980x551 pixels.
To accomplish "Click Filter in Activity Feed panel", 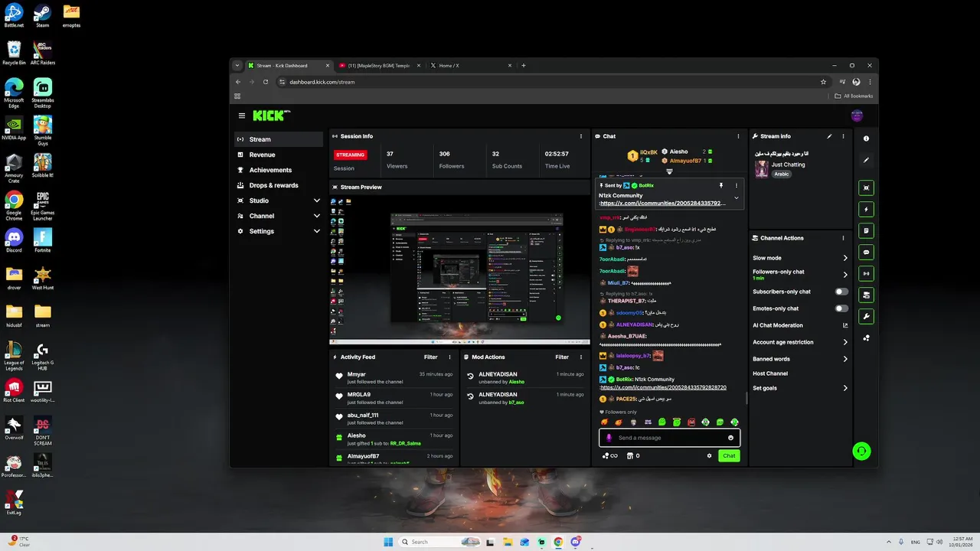I will pos(431,357).
